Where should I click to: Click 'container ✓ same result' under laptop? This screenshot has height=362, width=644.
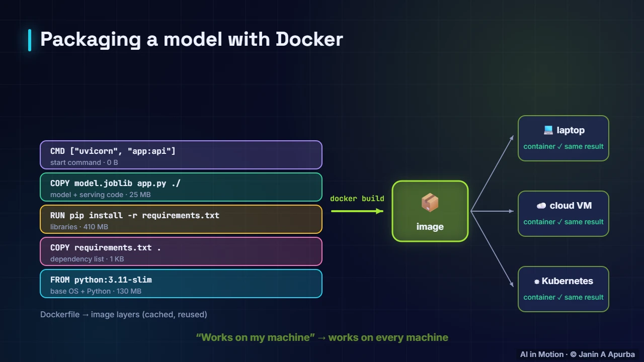[563, 146]
